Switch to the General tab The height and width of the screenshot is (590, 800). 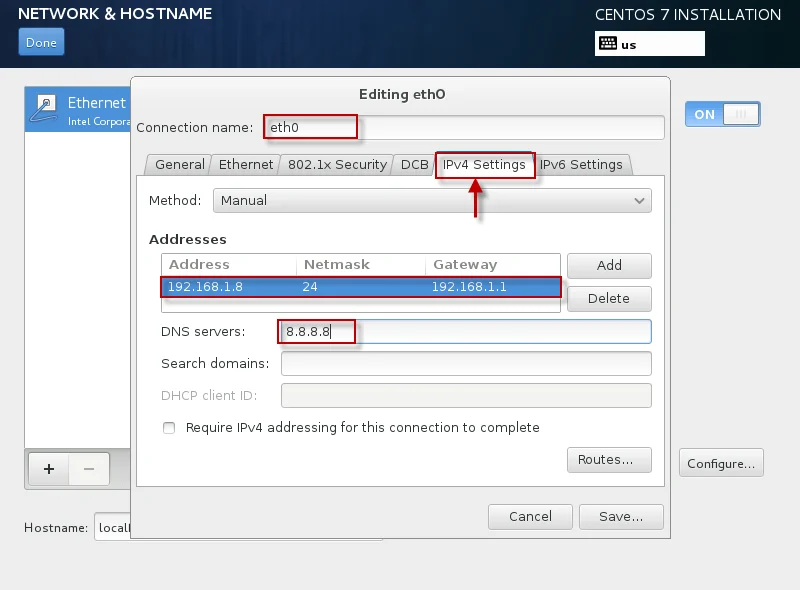(x=179, y=165)
